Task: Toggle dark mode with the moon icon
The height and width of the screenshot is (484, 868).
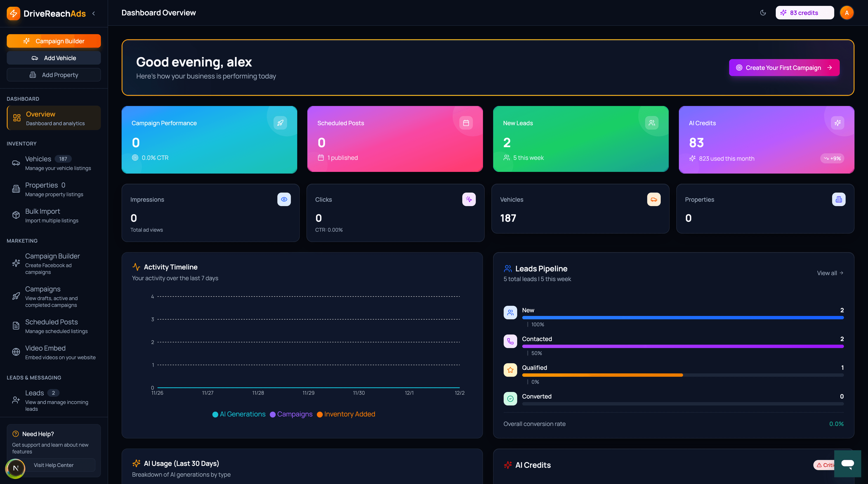Action: pyautogui.click(x=763, y=12)
